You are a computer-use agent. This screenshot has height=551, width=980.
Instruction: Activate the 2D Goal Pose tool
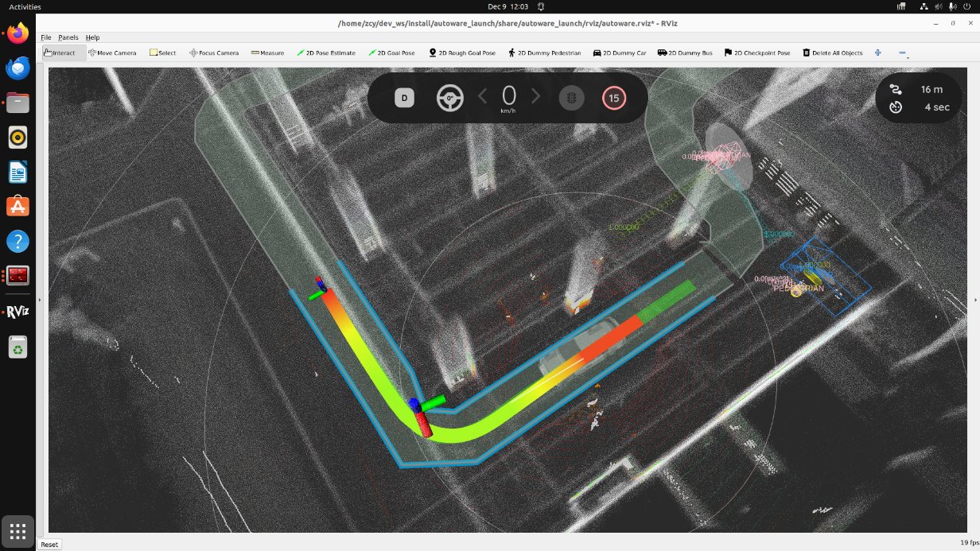pos(391,53)
